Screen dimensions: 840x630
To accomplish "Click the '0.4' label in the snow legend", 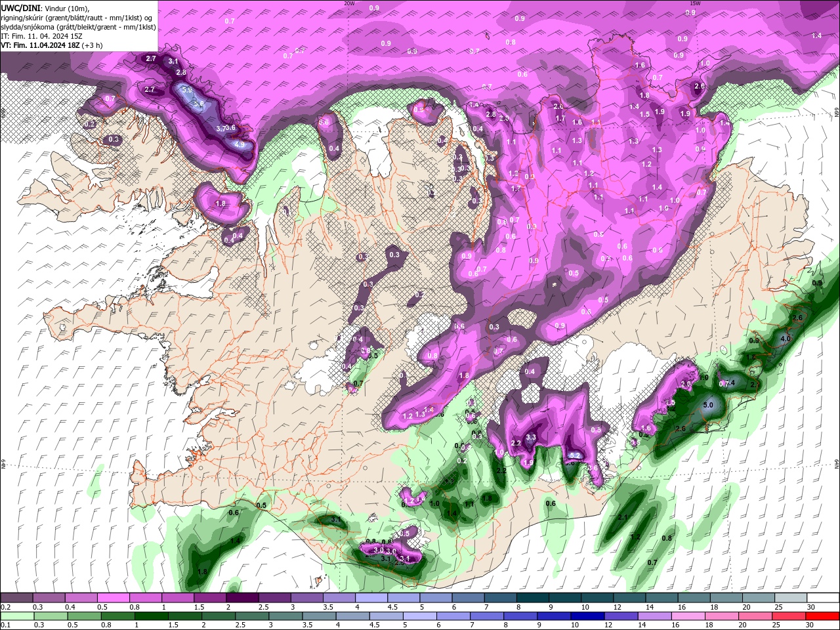I will click(70, 607).
